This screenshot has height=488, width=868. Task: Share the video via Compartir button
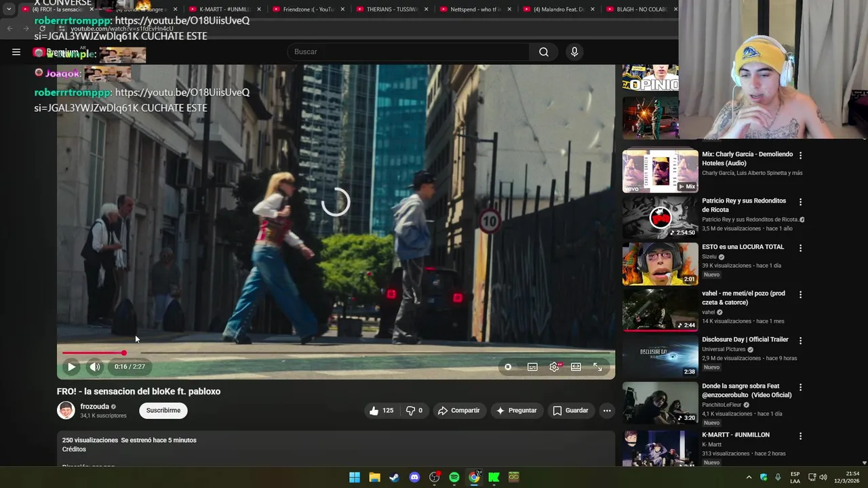click(459, 410)
